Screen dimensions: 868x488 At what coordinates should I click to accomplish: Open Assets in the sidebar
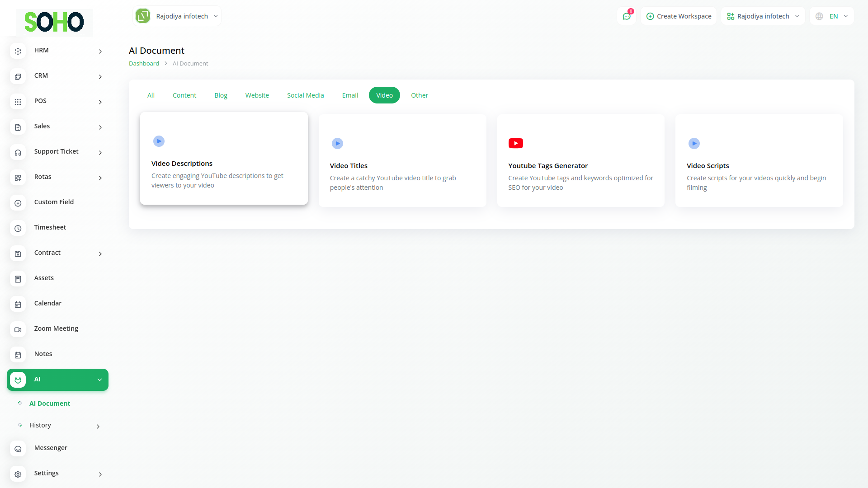coord(44,278)
